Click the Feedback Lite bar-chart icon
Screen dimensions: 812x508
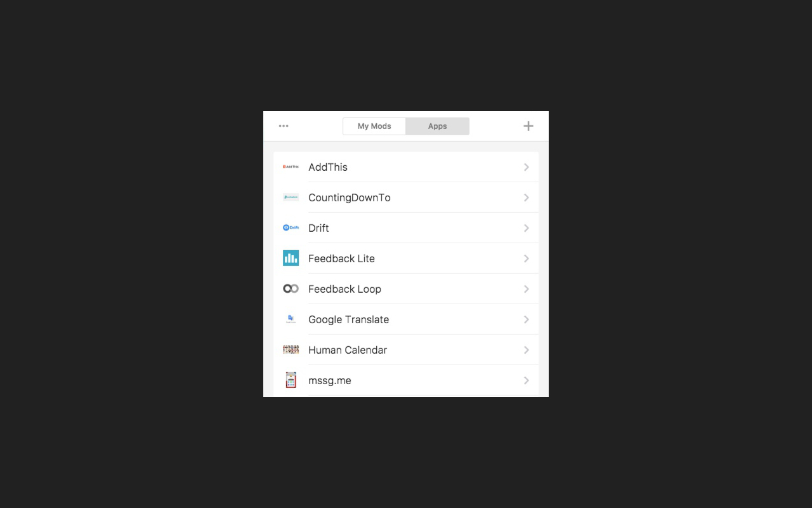point(291,258)
